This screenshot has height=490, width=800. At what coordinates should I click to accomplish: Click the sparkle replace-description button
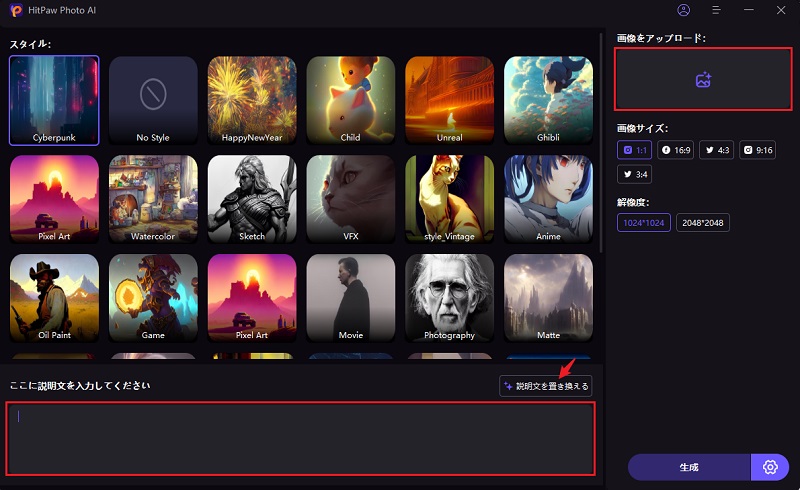(x=545, y=386)
